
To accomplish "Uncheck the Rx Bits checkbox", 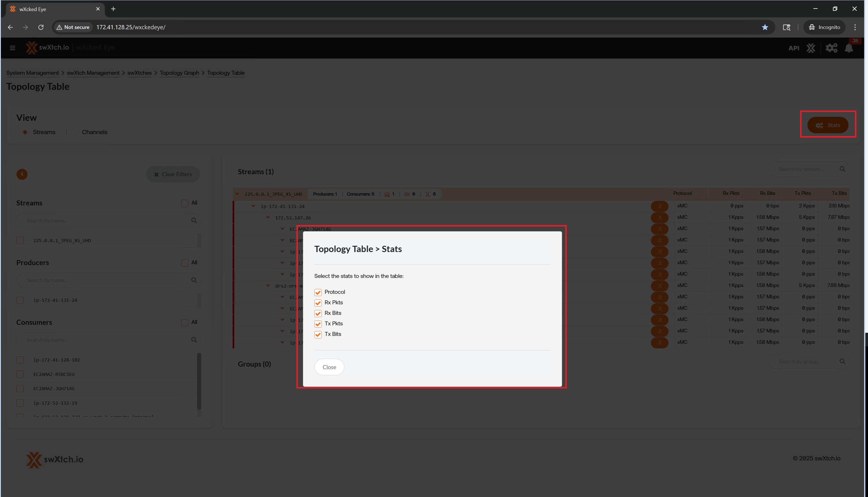I will point(318,313).
